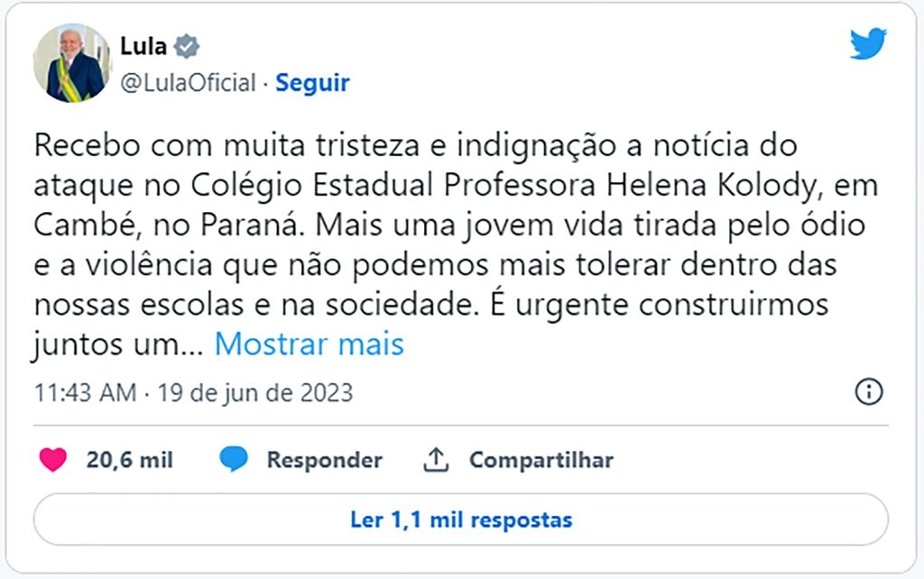924x579 pixels.
Task: Open the @LulaOficial handle link
Action: (188, 83)
